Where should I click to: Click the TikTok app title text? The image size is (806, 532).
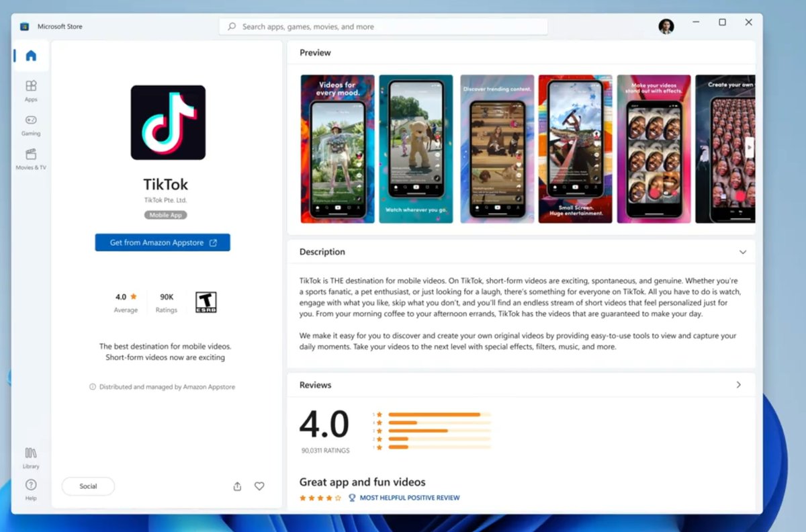(x=165, y=184)
